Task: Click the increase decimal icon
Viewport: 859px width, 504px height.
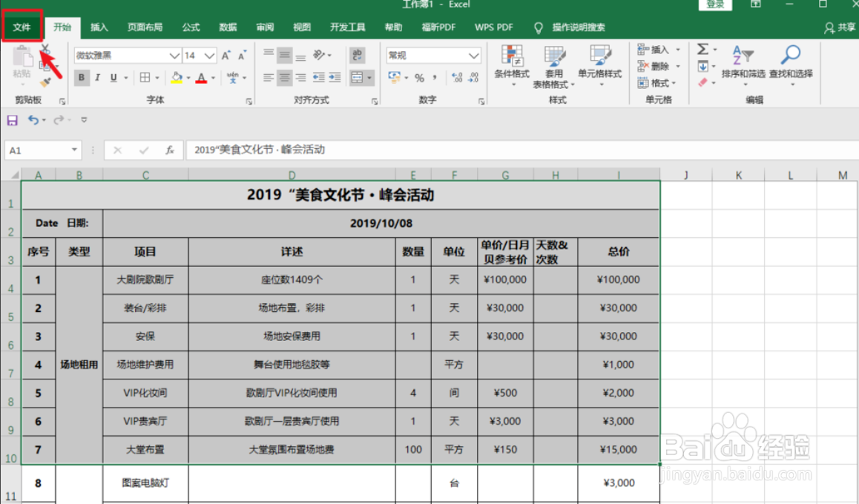Action: pos(458,78)
